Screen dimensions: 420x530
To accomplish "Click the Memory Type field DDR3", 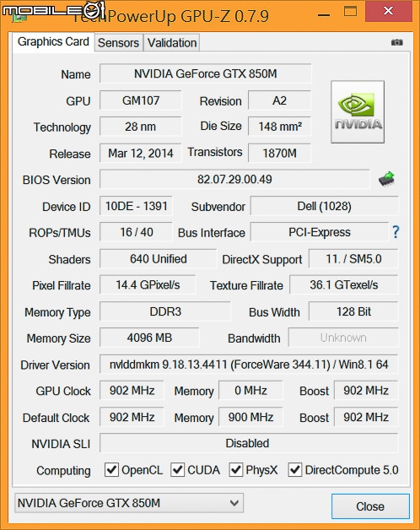I will point(165,311).
